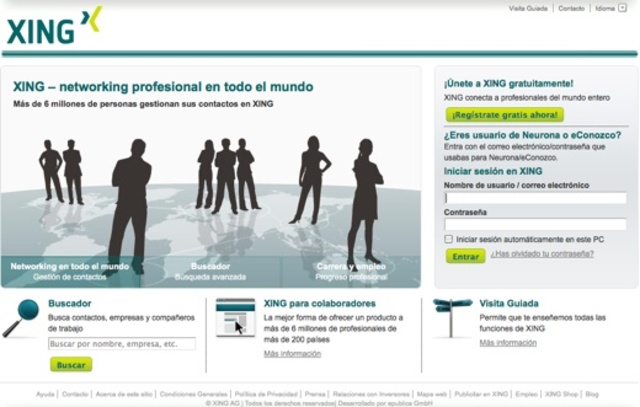Screen dimensions: 640x407
Task: Click the XING para colaboradores heading
Action: [x=320, y=303]
